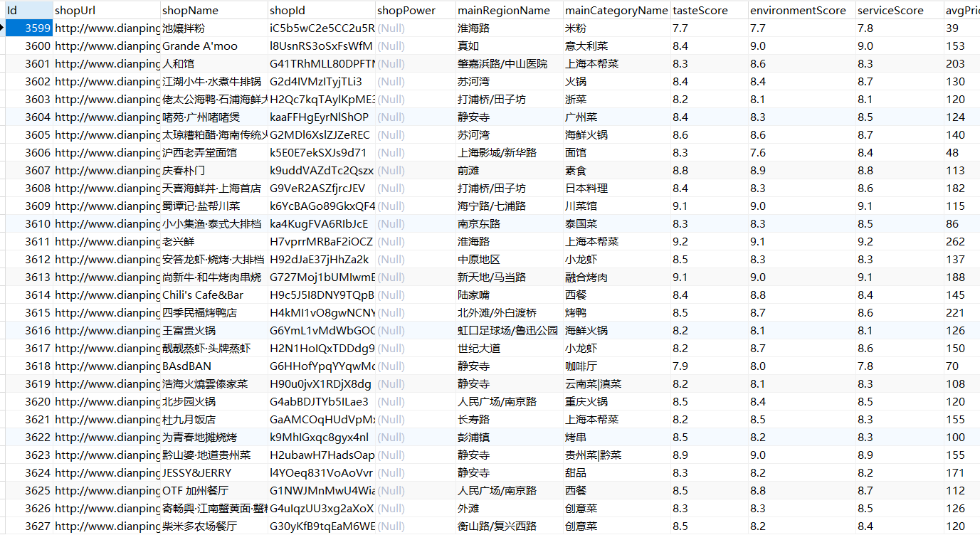The height and width of the screenshot is (535, 980).
Task: Select category cell 日本料理
Action: click(617, 189)
